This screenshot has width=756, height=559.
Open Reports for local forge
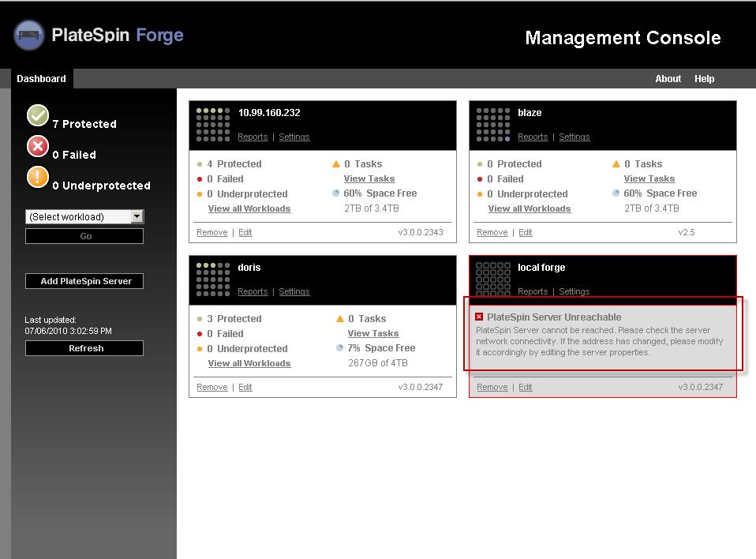point(533,292)
